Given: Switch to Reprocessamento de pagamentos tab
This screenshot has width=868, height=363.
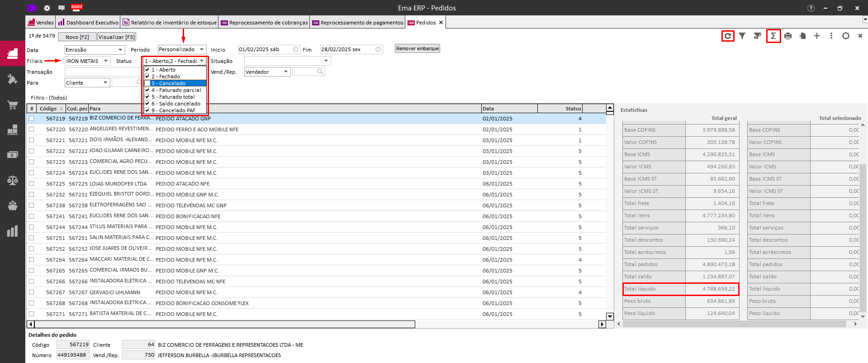Looking at the screenshot, I should [357, 22].
